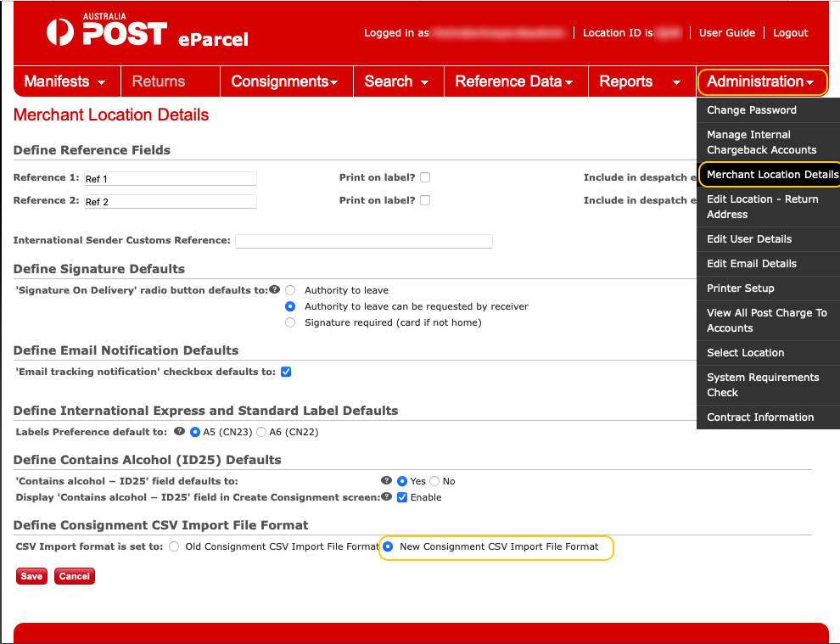
Task: Open Select Location entry
Action: coord(768,352)
